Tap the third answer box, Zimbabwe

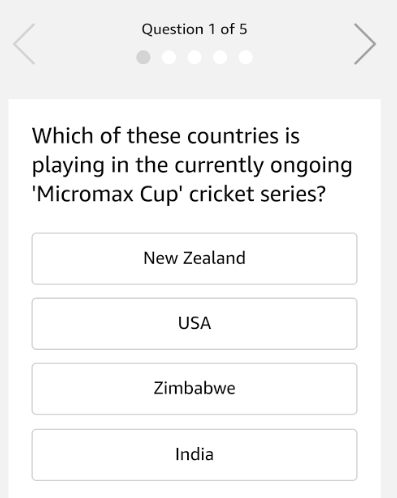tap(194, 389)
